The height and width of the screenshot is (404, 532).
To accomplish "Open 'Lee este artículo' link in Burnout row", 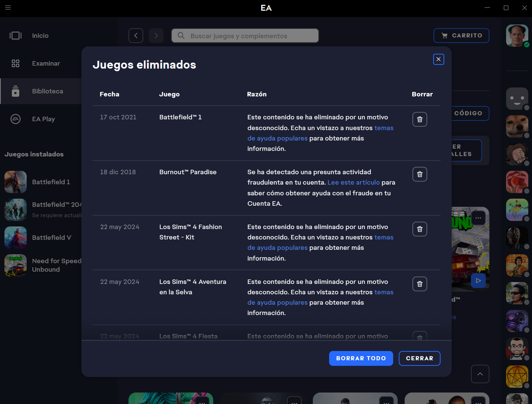I will click(x=354, y=182).
